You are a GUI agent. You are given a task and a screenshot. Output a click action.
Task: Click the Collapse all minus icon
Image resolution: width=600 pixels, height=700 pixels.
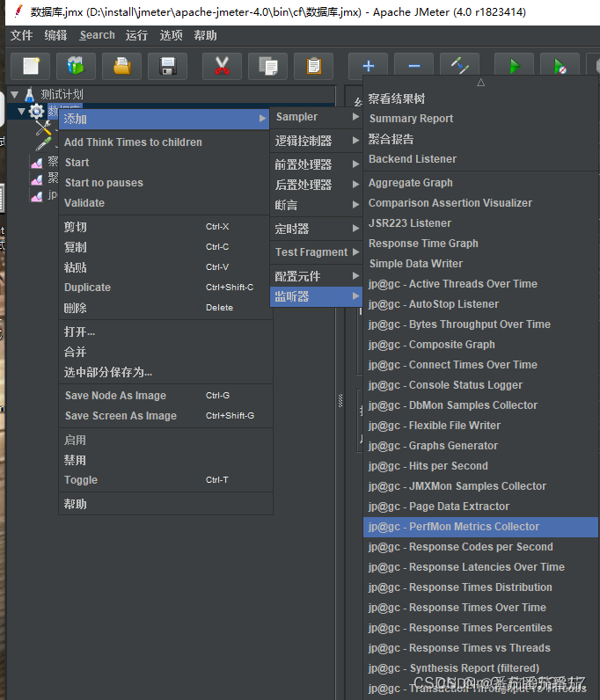414,66
